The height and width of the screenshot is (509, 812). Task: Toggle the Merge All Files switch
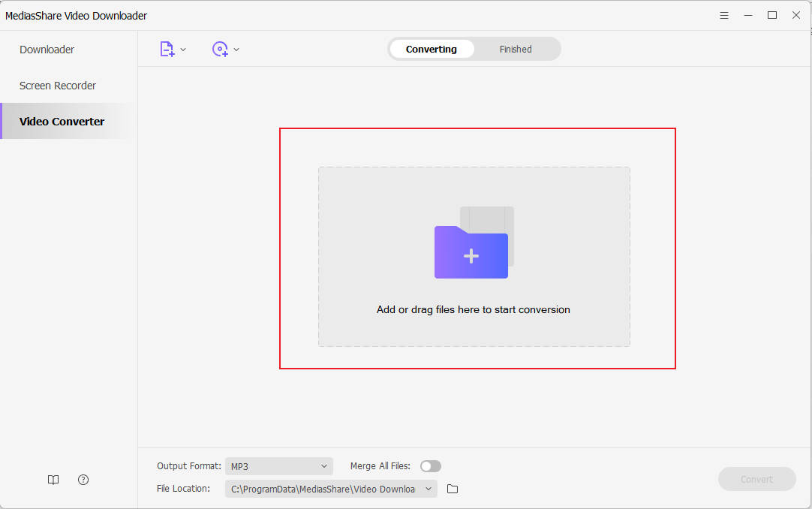tap(430, 466)
